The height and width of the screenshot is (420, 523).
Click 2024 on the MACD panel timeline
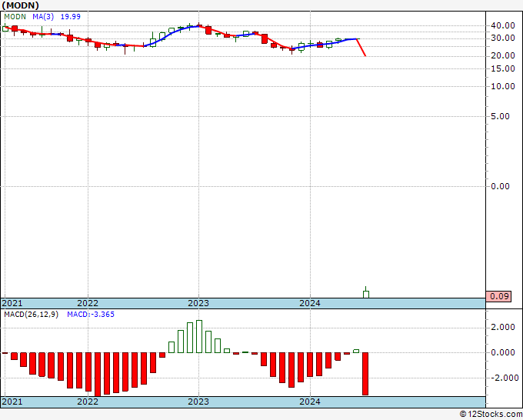coord(310,402)
